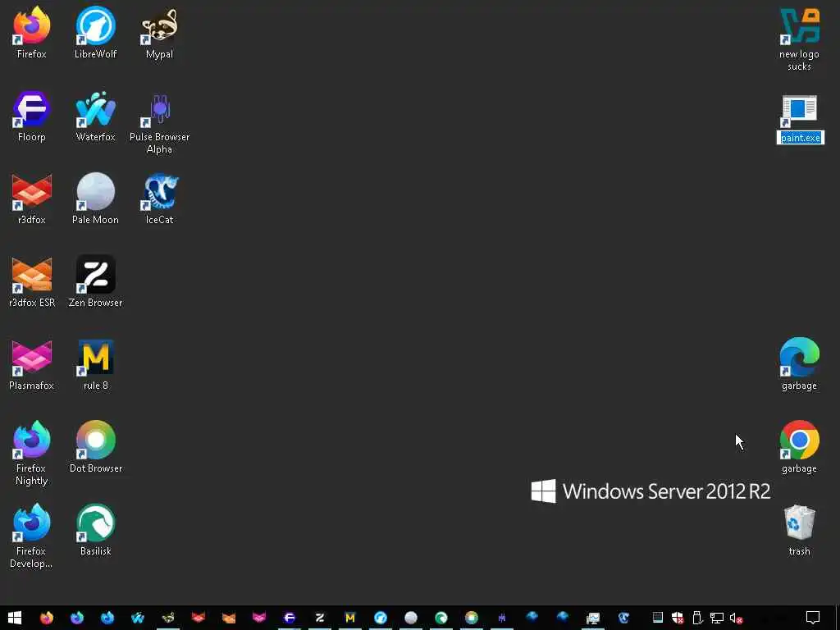Select the paint.exe desktop shortcut

[x=800, y=119]
